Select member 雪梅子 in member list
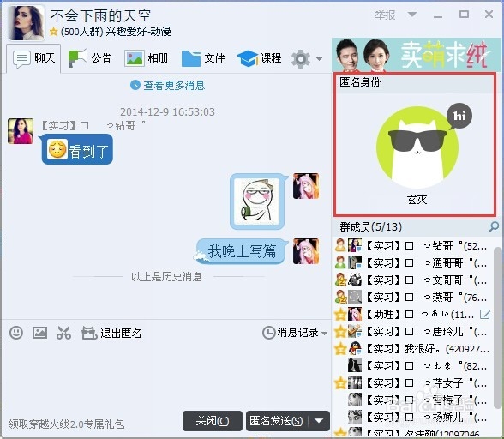504x439 pixels. [412, 400]
